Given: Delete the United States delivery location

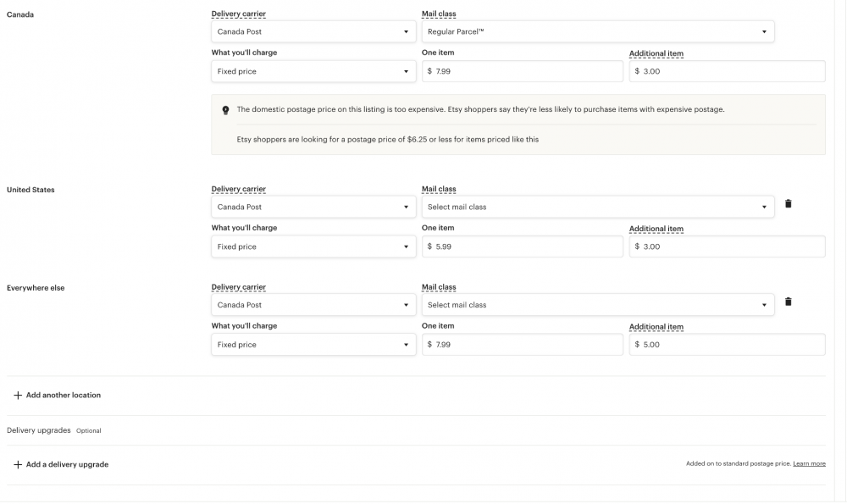Looking at the screenshot, I should (x=789, y=203).
